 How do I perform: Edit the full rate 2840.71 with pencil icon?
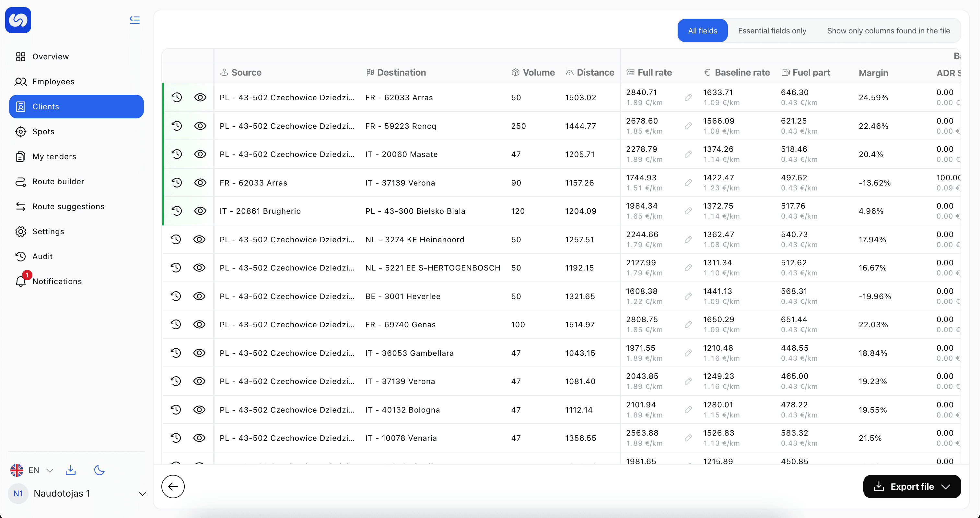688,98
